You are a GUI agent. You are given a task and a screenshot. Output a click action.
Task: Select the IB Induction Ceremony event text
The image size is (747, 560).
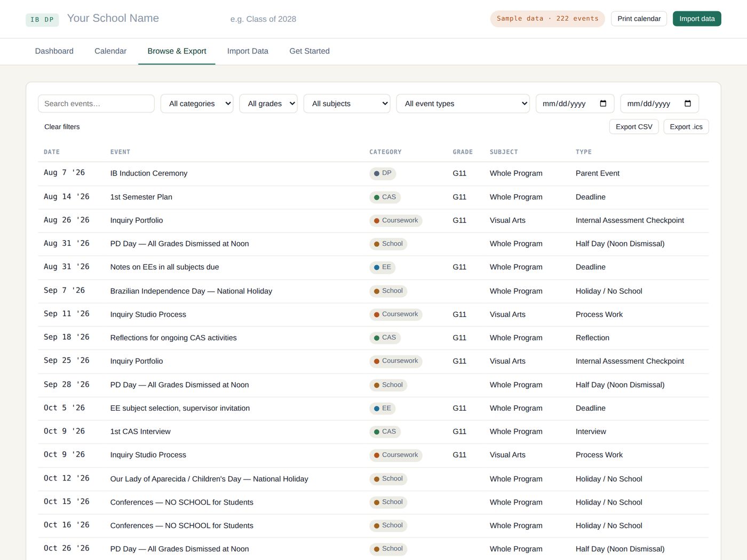click(149, 173)
